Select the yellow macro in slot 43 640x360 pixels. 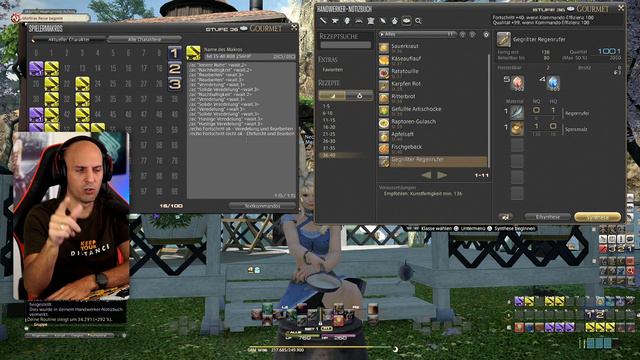tap(82, 115)
